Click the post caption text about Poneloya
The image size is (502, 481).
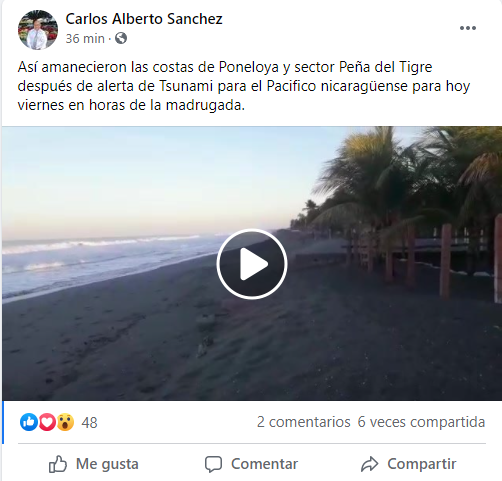(244, 86)
